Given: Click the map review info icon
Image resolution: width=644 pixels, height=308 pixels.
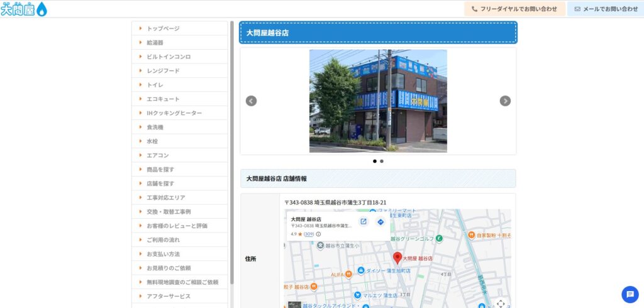Looking at the screenshot, I should (318, 234).
